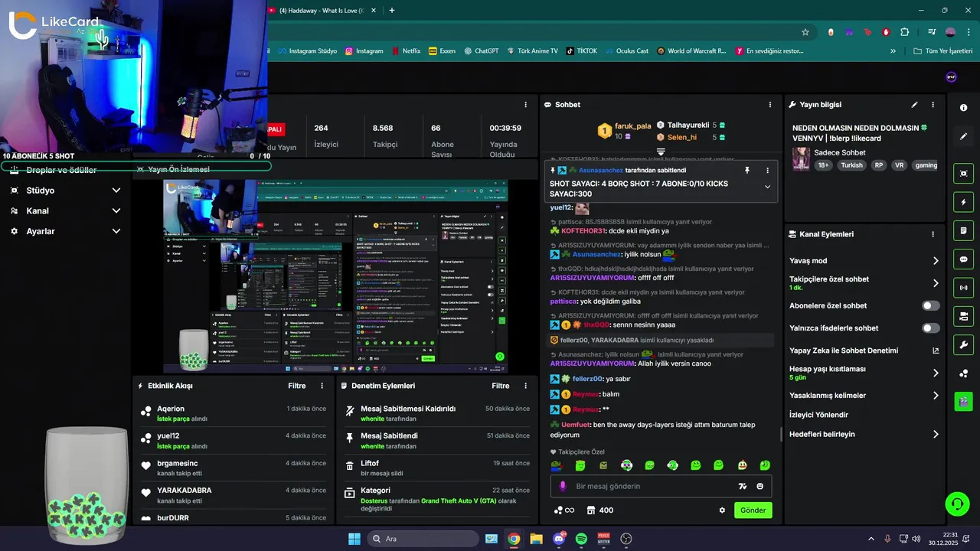Open Instagram Stüdyo bookmark
Screen dimensions: 980x551
point(306,51)
